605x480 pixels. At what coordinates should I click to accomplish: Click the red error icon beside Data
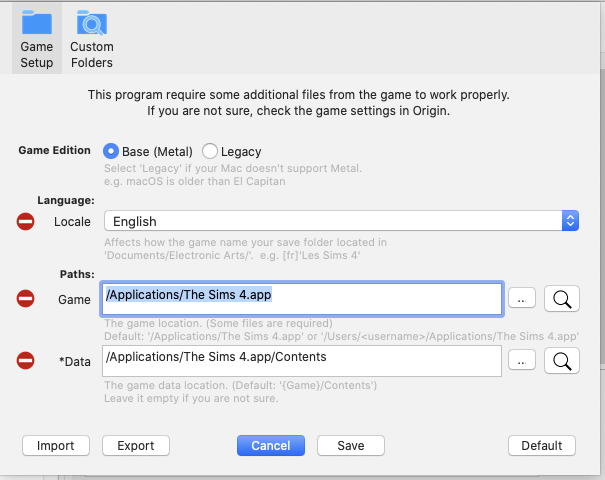pyautogui.click(x=26, y=360)
